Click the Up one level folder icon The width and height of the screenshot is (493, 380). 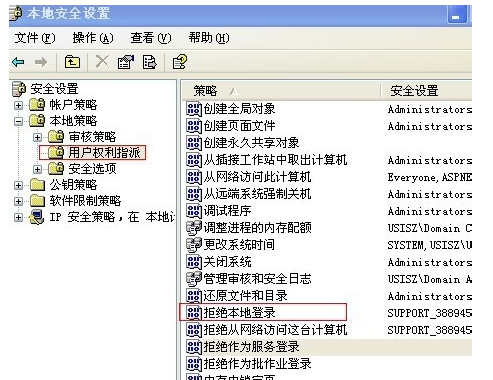(72, 62)
